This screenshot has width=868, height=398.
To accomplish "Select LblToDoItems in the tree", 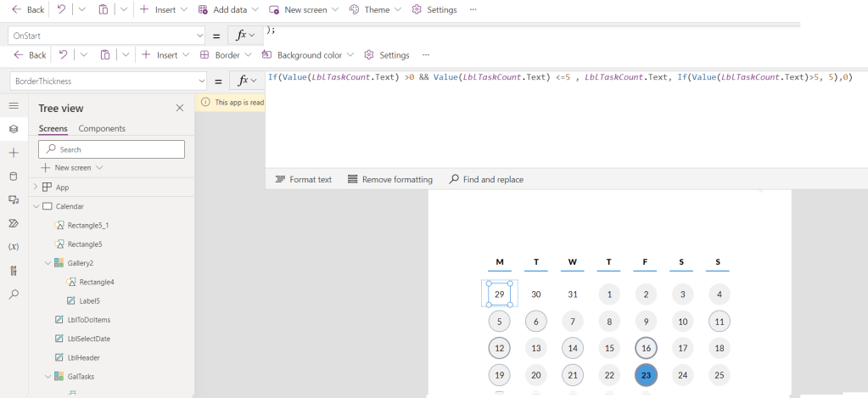I will coord(88,320).
